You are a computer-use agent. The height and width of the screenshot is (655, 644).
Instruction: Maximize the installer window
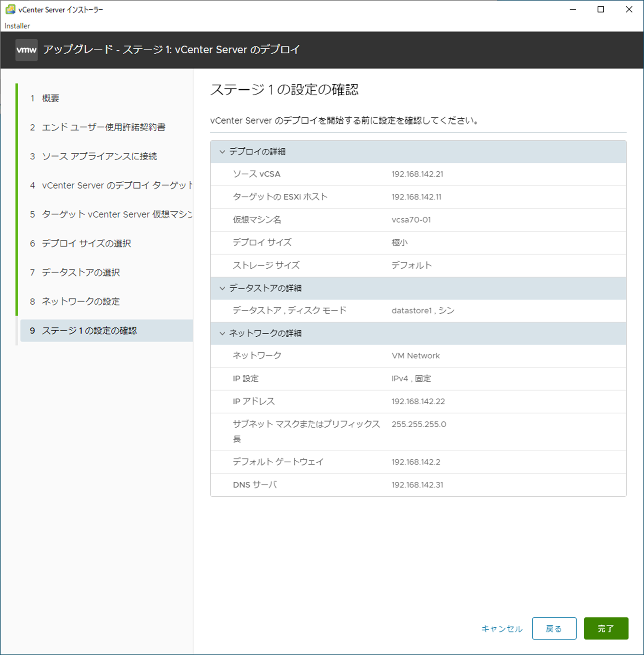(600, 9)
